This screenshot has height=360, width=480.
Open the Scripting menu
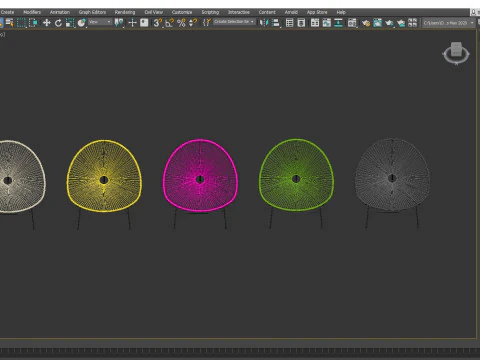pyautogui.click(x=210, y=12)
